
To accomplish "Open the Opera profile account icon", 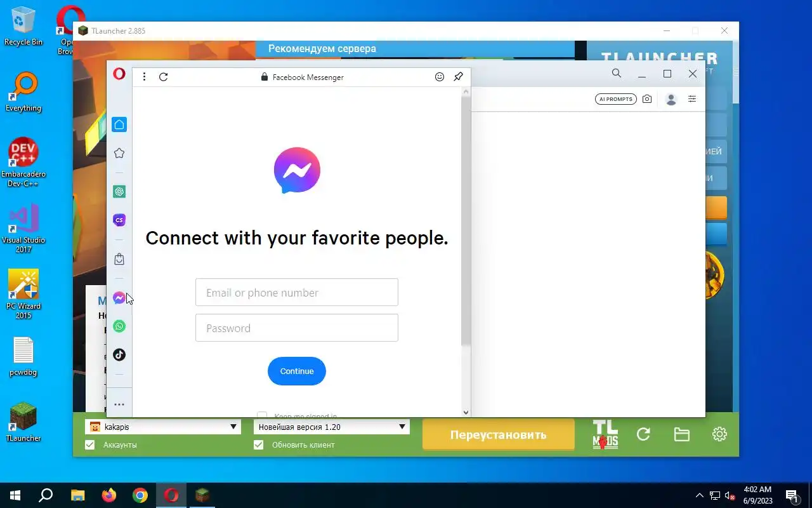I will click(x=671, y=99).
